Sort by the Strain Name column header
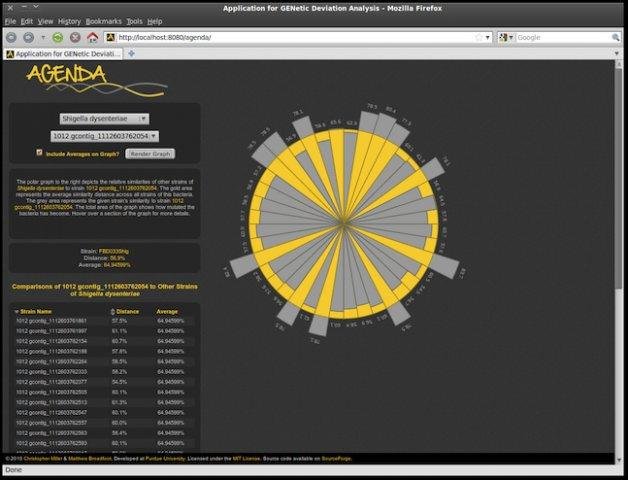628x480 pixels. coord(36,311)
